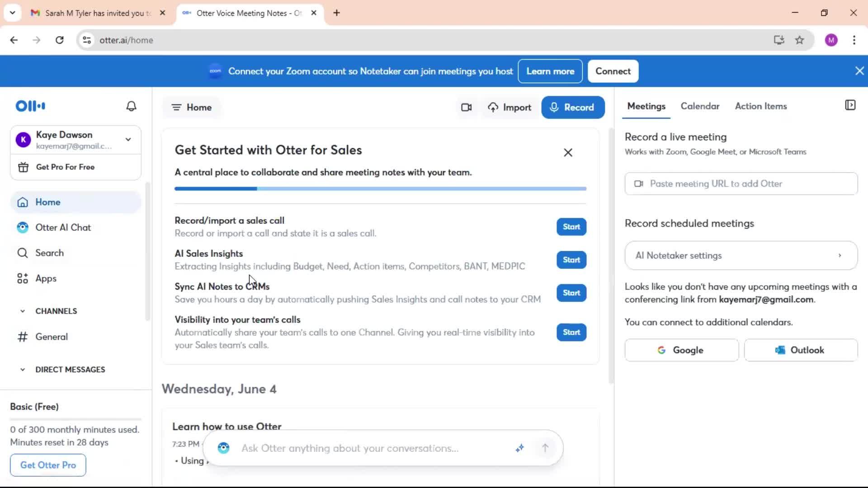The height and width of the screenshot is (488, 868).
Task: Open Learn how to use Otter conversation
Action: [x=227, y=427]
